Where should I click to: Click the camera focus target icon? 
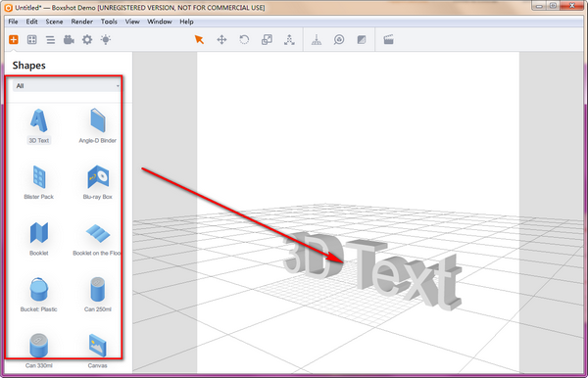339,39
